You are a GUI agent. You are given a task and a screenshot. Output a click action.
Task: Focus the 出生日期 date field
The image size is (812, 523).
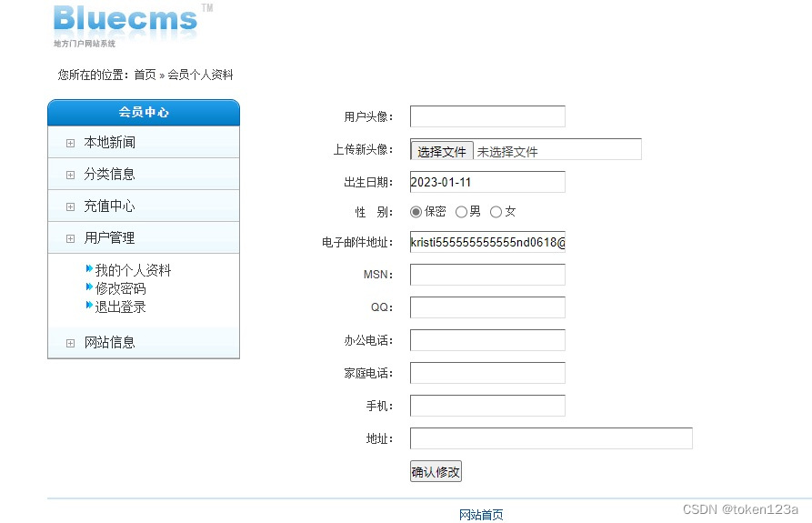point(487,182)
